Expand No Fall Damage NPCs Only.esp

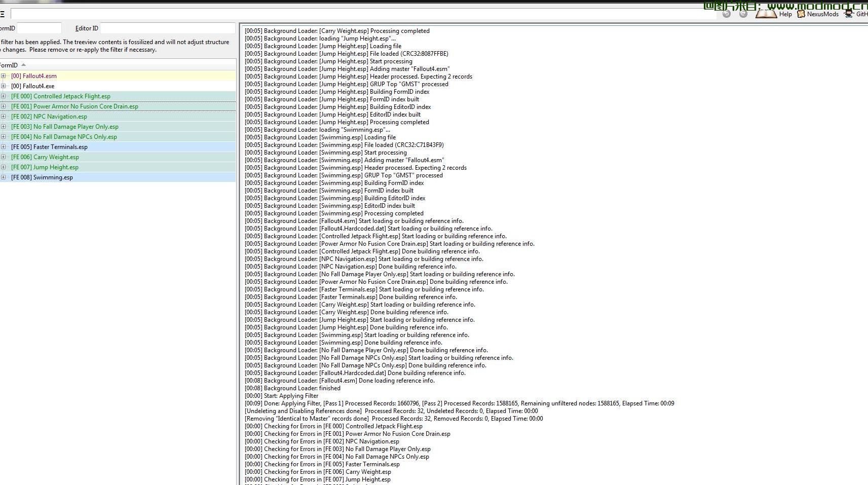coord(3,137)
